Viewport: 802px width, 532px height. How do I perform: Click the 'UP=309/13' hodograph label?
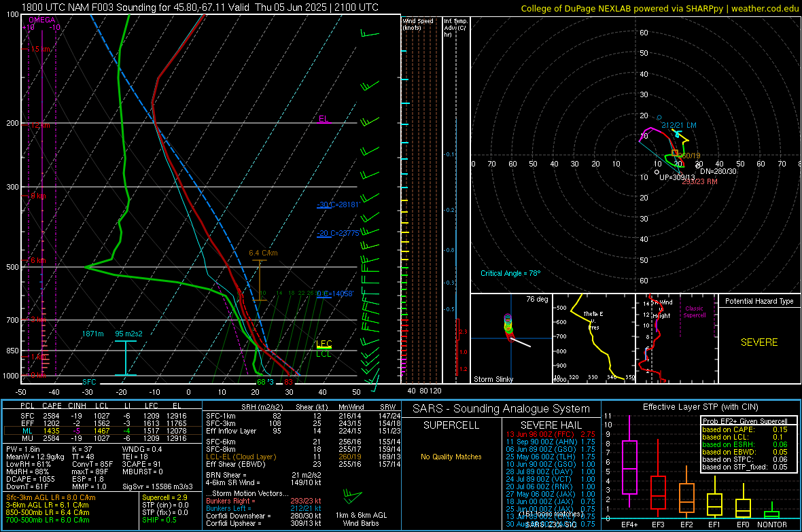pyautogui.click(x=677, y=177)
